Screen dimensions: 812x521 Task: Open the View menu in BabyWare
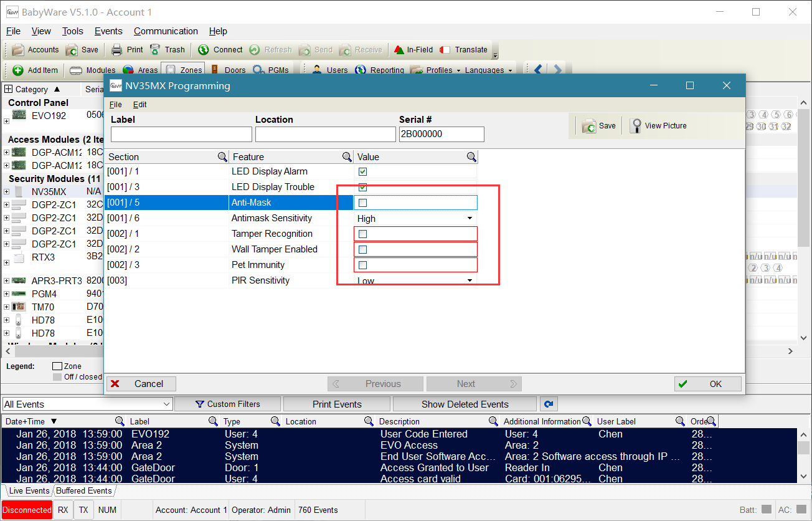tap(41, 31)
